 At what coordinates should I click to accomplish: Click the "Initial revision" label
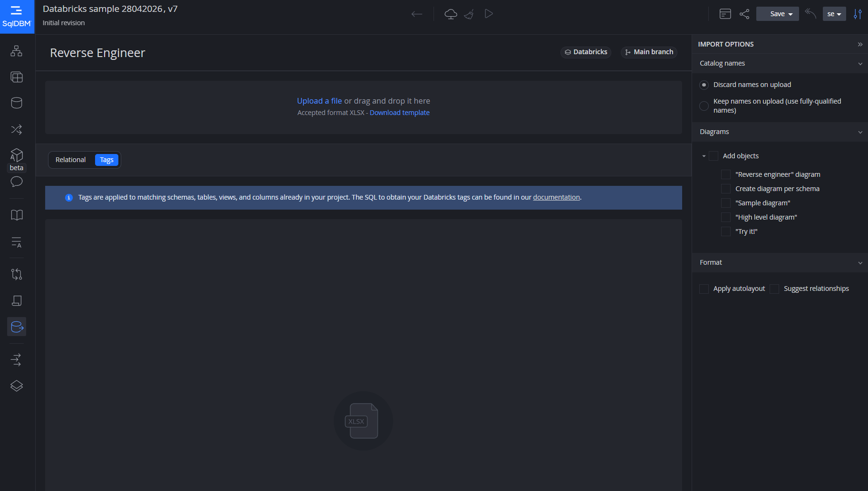pos(64,23)
